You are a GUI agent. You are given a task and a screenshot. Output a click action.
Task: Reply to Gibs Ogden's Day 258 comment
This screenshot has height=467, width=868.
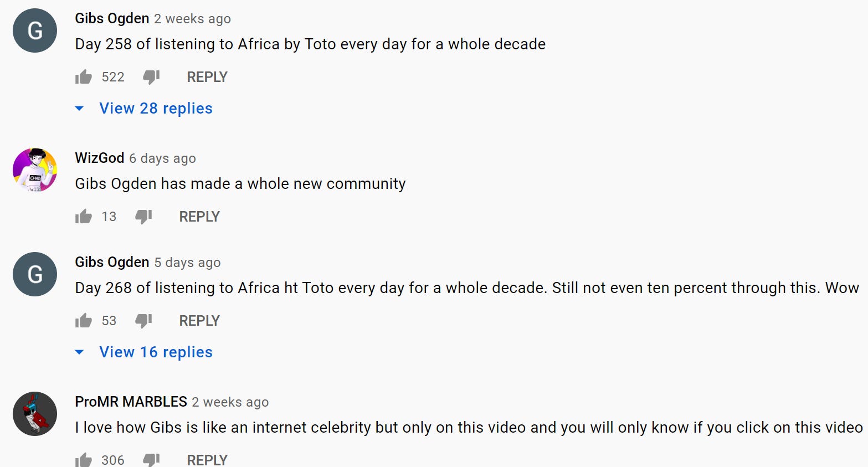click(207, 77)
